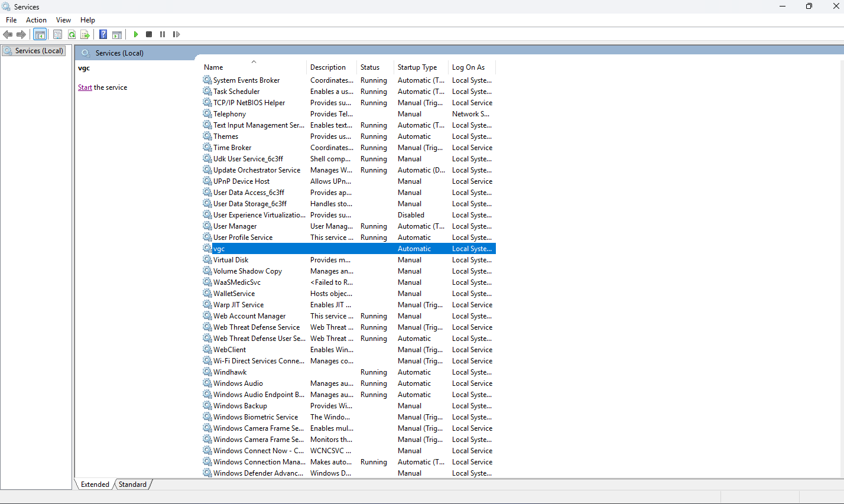
Task: Select the Windows Audio Endpoint Builder row
Action: 349,395
